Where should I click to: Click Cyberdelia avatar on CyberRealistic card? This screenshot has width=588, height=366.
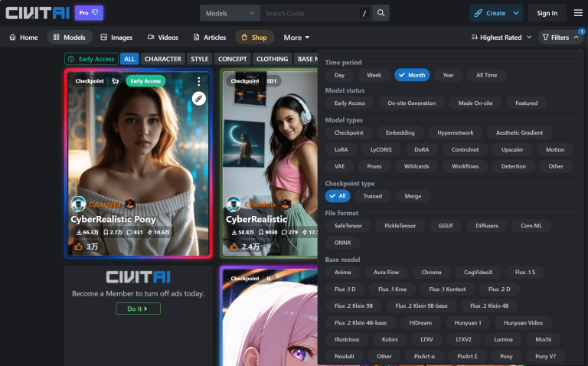click(234, 204)
